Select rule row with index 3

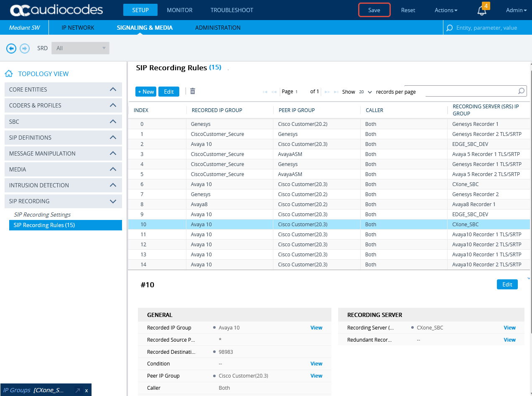point(329,154)
